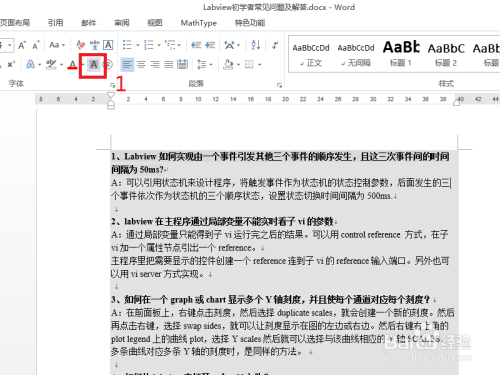Image resolution: width=500 pixels, height=375 pixels.
Task: Expand Multilevel List dropdown arrow
Action: (x=179, y=45)
